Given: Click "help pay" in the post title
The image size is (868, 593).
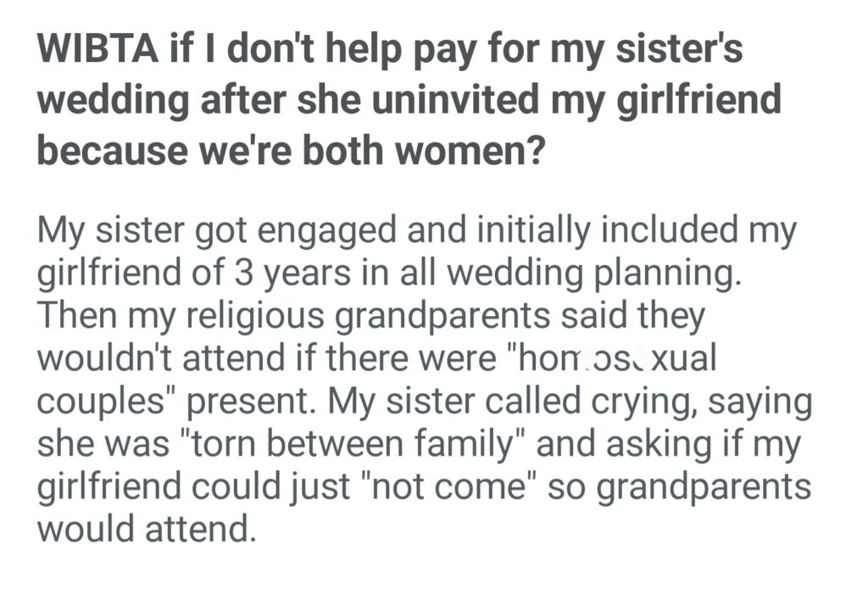Looking at the screenshot, I should click(406, 52).
